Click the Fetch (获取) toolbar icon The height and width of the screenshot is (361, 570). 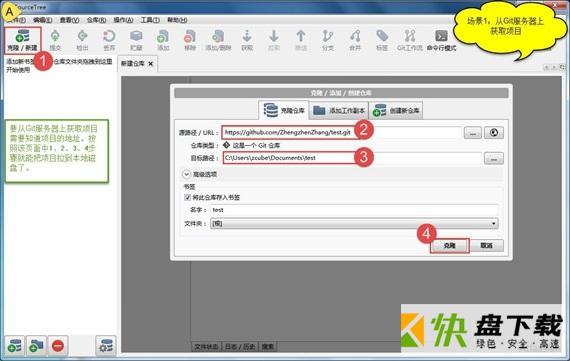click(247, 40)
